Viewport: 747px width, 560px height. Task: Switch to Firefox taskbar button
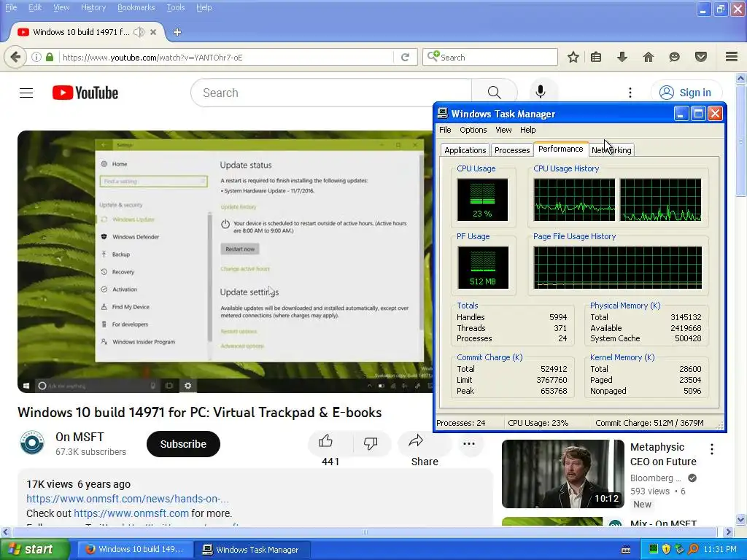[x=135, y=550]
